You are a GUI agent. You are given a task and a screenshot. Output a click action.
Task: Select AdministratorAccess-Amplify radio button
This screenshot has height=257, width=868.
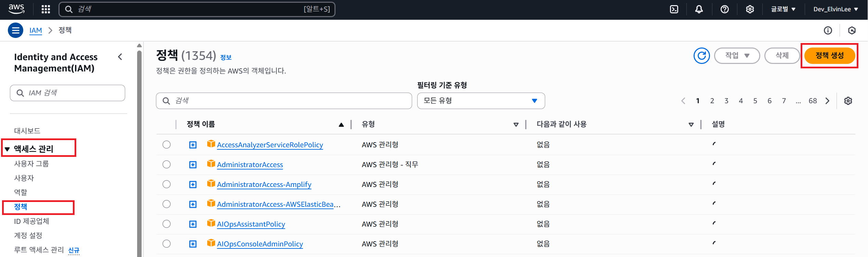(x=167, y=184)
